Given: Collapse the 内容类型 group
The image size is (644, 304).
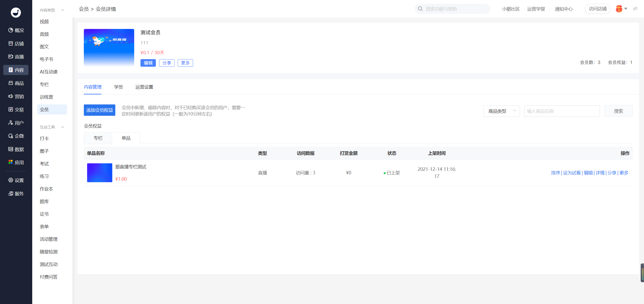Looking at the screenshot, I should click(x=63, y=10).
